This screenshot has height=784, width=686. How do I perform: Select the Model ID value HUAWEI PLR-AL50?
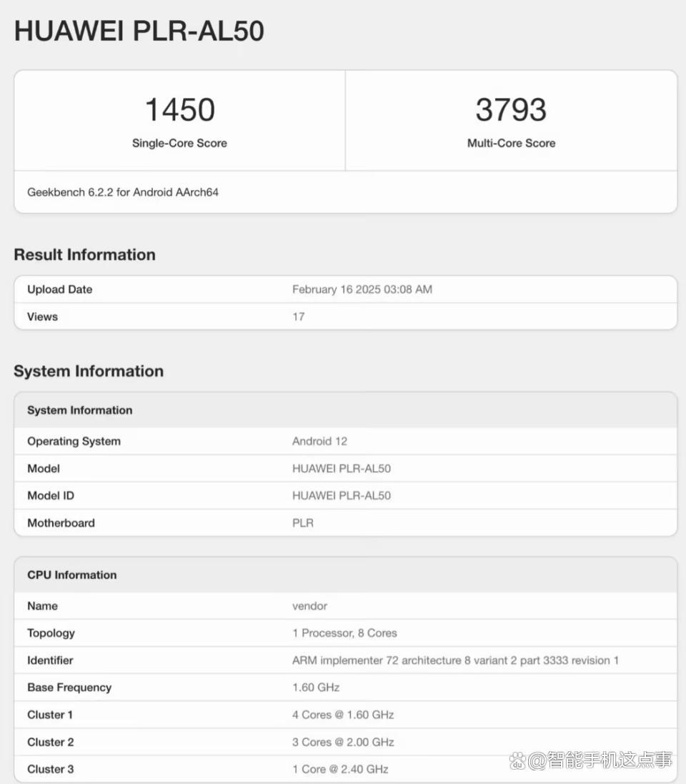click(342, 496)
